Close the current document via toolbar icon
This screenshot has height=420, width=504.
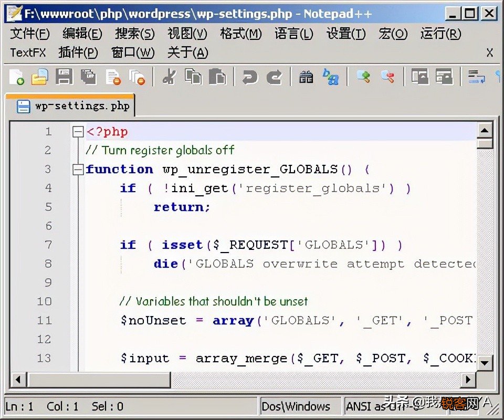113,77
